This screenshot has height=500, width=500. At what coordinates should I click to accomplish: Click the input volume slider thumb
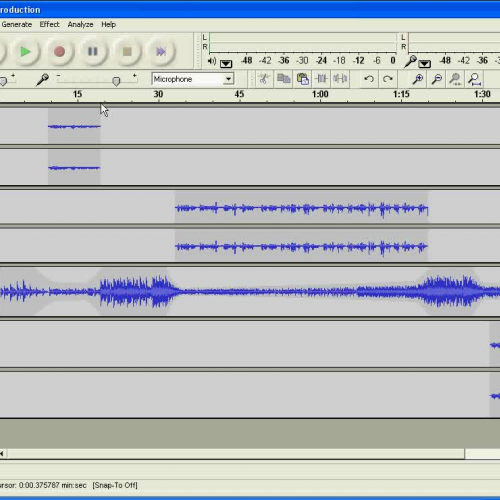coord(116,81)
